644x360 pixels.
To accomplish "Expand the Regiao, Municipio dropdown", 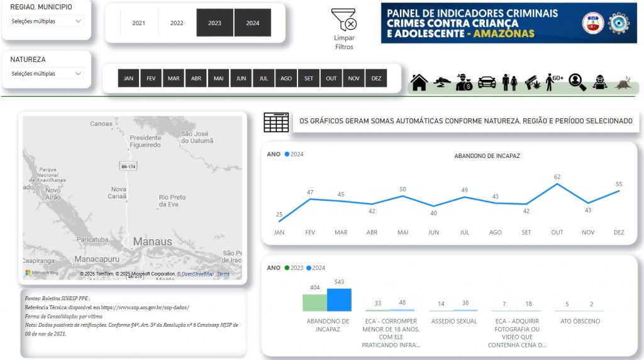I will tap(47, 21).
